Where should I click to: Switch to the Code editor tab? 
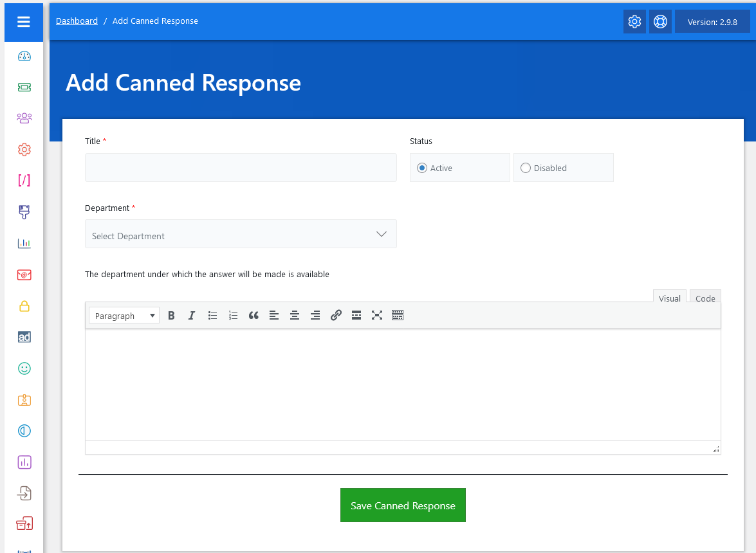705,298
